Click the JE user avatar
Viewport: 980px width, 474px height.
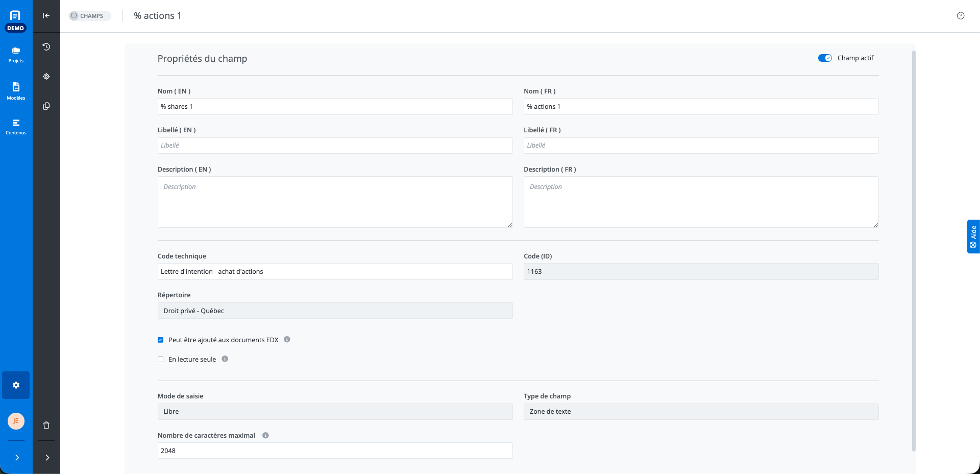pos(16,421)
